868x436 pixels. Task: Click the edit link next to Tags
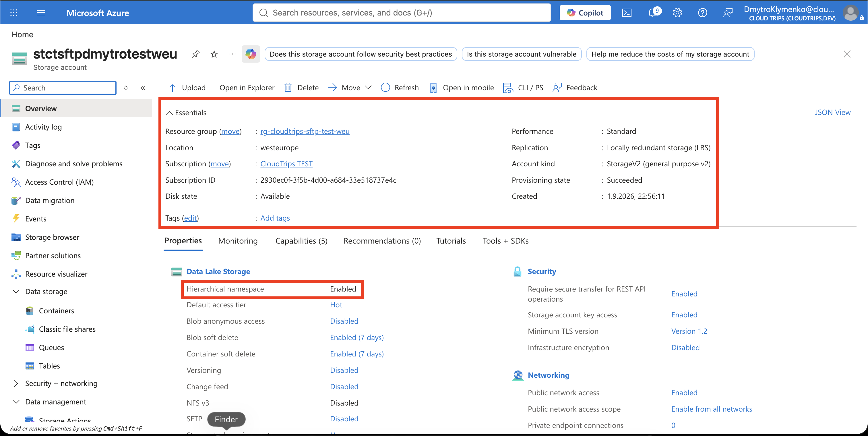click(190, 218)
